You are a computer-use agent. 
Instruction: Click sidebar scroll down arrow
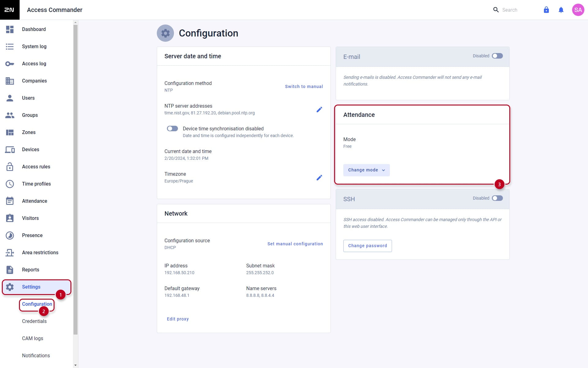[75, 365]
